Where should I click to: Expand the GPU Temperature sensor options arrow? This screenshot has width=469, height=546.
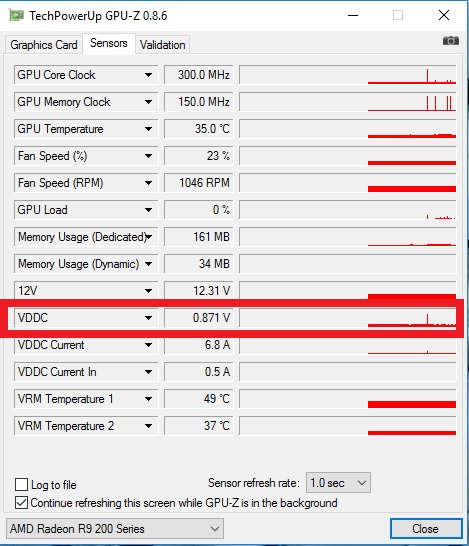point(148,129)
